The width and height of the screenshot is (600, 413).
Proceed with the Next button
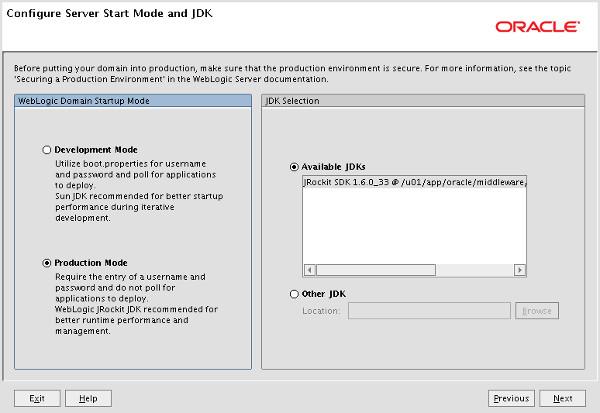[x=562, y=398]
